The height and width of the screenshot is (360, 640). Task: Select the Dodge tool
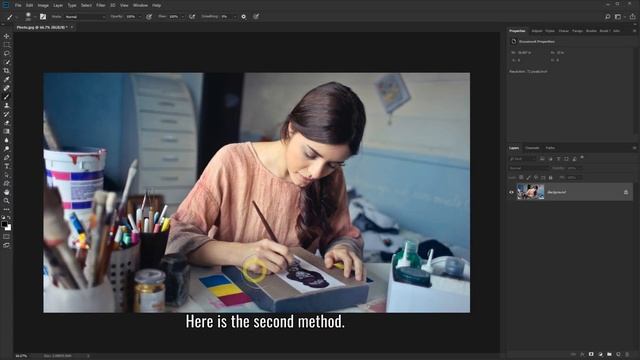point(7,149)
